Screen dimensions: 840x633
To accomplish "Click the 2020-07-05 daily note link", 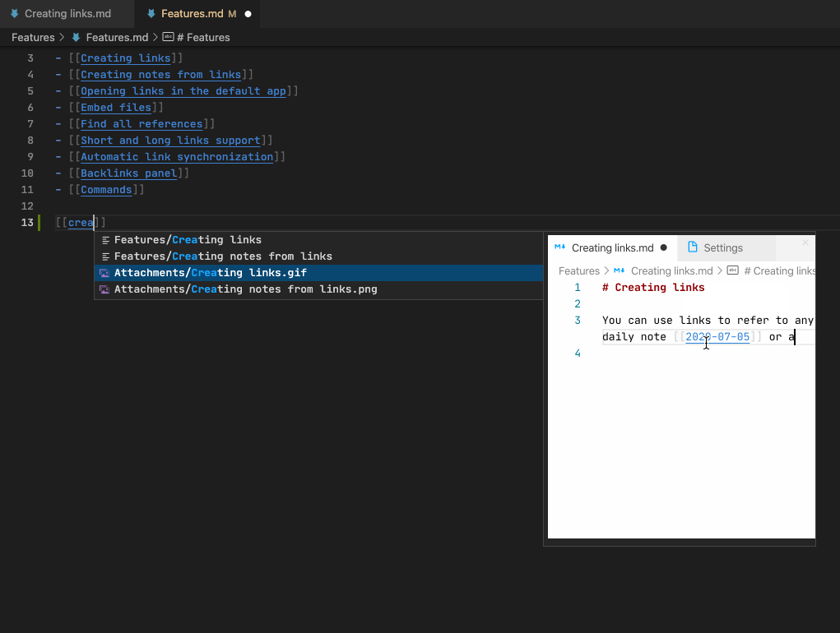I will pyautogui.click(x=717, y=336).
